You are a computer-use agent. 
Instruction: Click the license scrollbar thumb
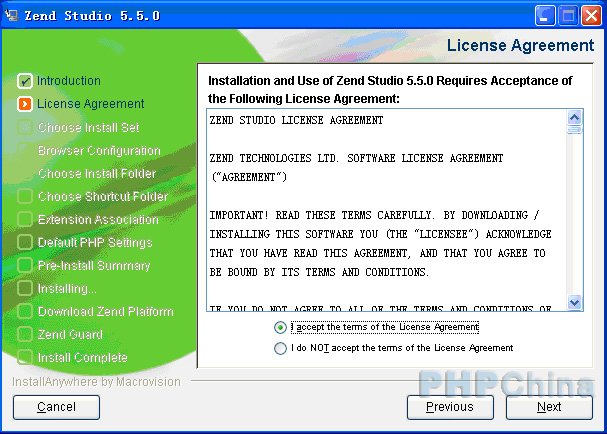pyautogui.click(x=574, y=129)
